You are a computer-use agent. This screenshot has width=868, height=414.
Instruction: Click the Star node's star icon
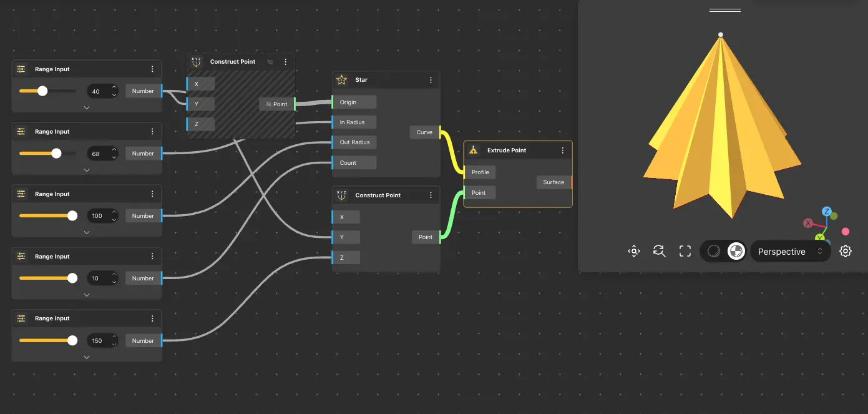[341, 80]
